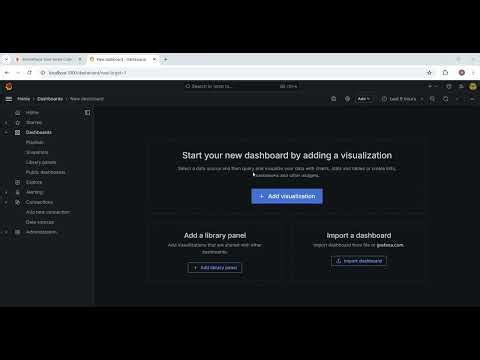Bookmark this page with star icon
This screenshot has height=360, width=480.
click(x=429, y=73)
